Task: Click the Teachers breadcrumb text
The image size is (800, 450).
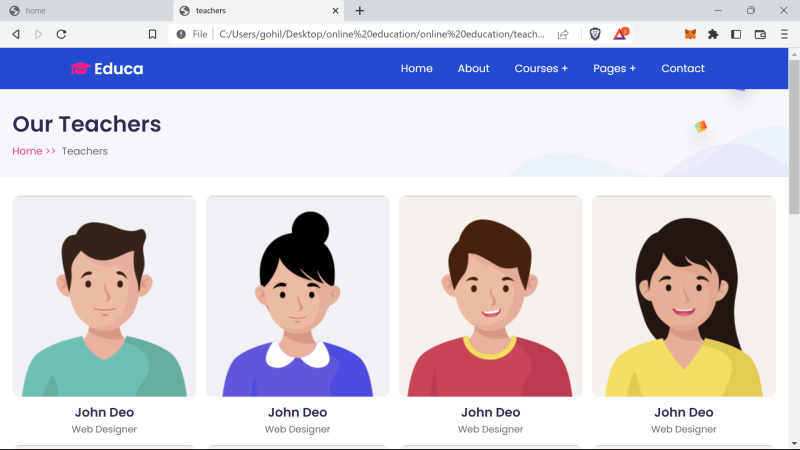Action: 85,151
